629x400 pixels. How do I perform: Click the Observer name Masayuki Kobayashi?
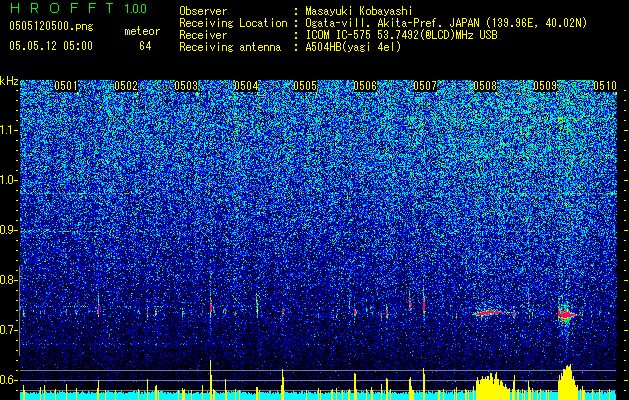[x=358, y=11]
